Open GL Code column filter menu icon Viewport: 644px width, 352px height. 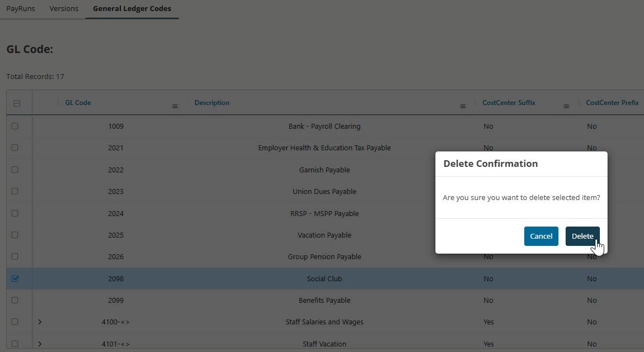coord(175,107)
